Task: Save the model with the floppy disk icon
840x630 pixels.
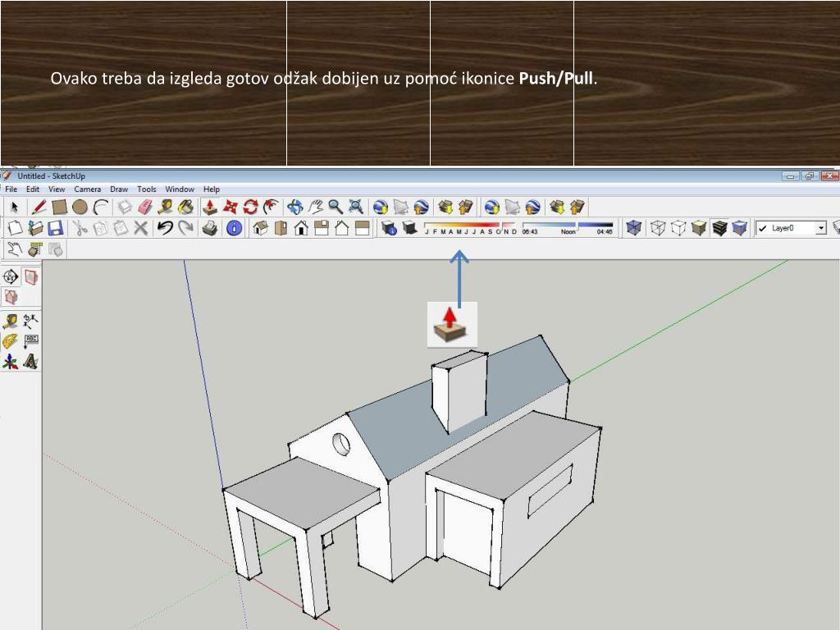Action: 56,228
